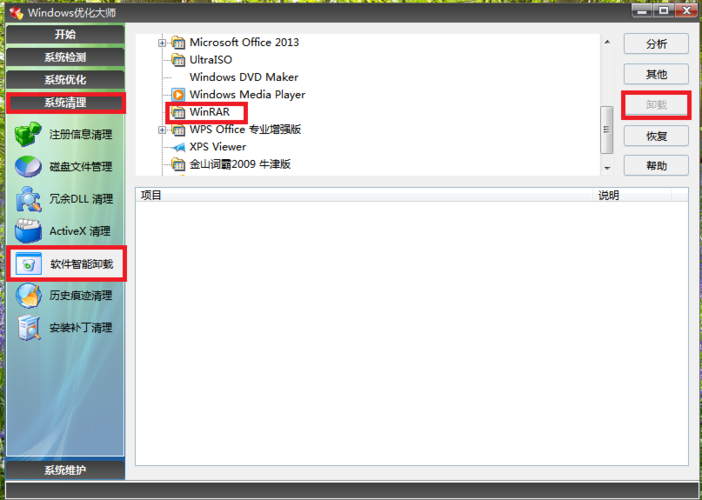The width and height of the screenshot is (702, 500).
Task: Minimize the Windows优化大师 window
Action: coord(642,11)
